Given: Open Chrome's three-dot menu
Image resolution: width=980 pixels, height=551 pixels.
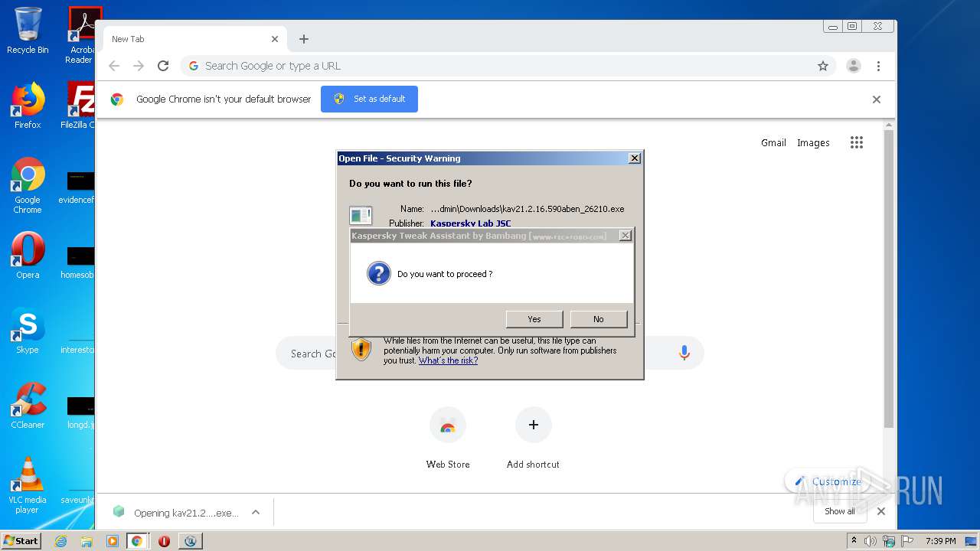Looking at the screenshot, I should click(879, 66).
